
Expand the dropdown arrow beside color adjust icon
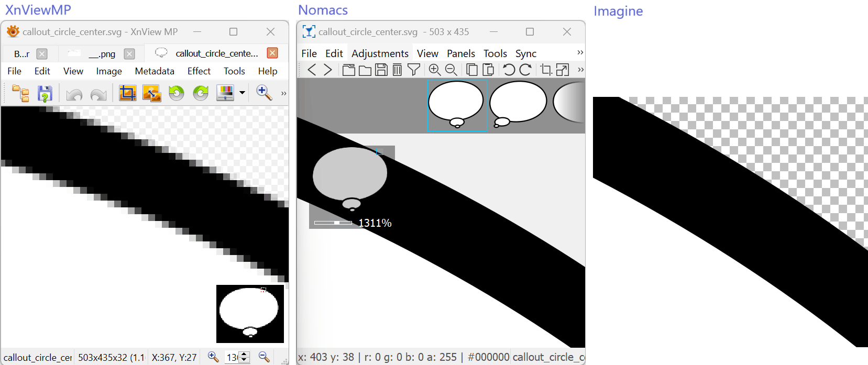242,93
